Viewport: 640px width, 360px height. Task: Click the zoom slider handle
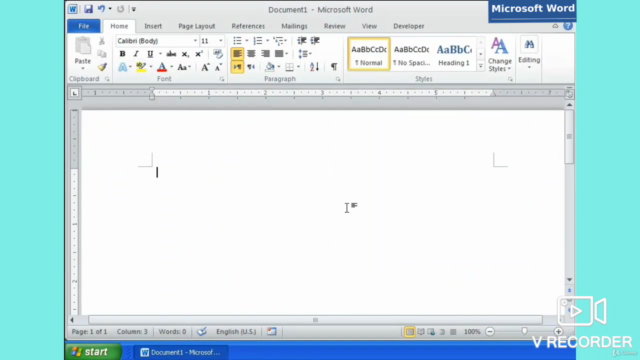(524, 331)
